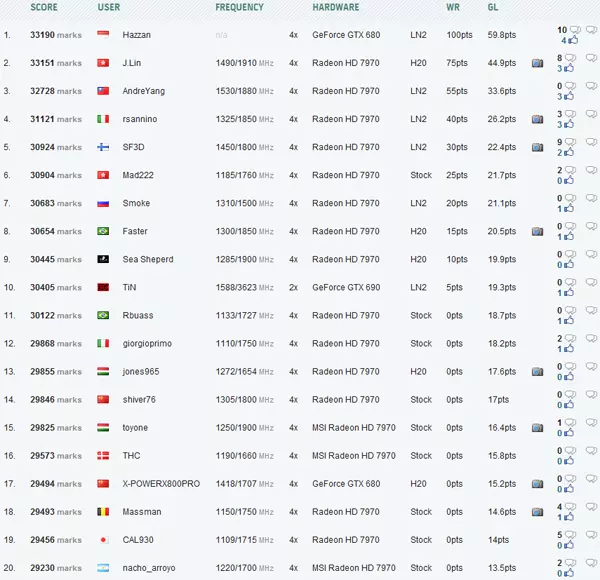Image resolution: width=600 pixels, height=580 pixels.
Task: Open Sea Sheperd's user profile
Action: [x=148, y=259]
